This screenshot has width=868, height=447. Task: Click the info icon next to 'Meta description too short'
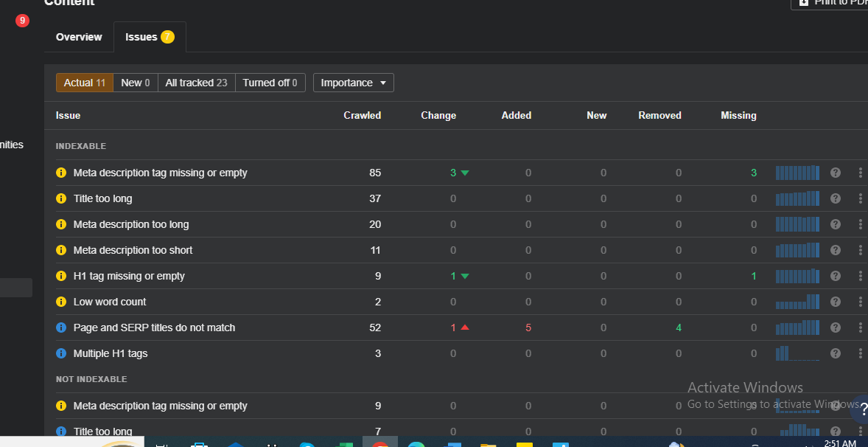coord(61,250)
